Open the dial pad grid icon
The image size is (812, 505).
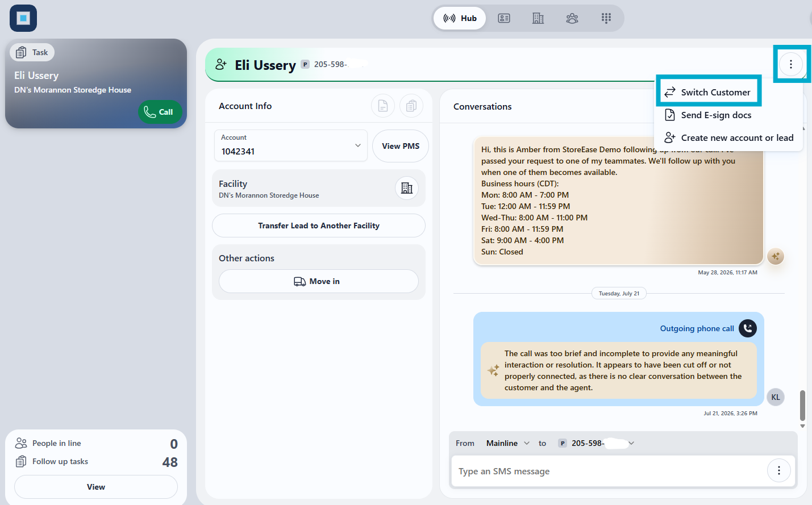click(606, 18)
